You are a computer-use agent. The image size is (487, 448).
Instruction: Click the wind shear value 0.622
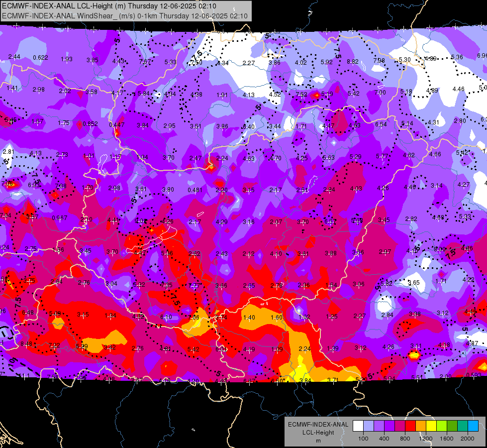pyautogui.click(x=40, y=58)
